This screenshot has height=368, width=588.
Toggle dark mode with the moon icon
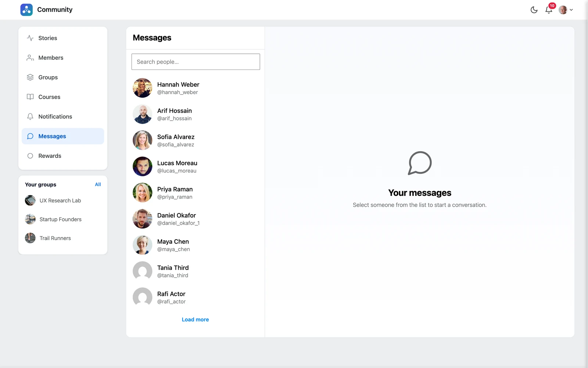tap(534, 10)
